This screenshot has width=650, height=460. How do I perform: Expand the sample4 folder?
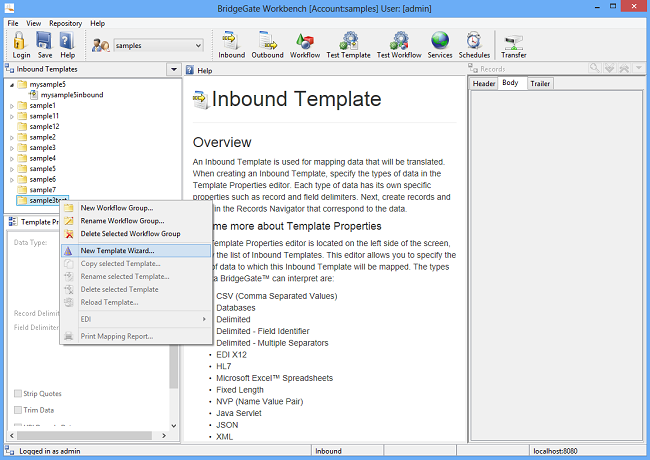(12, 159)
